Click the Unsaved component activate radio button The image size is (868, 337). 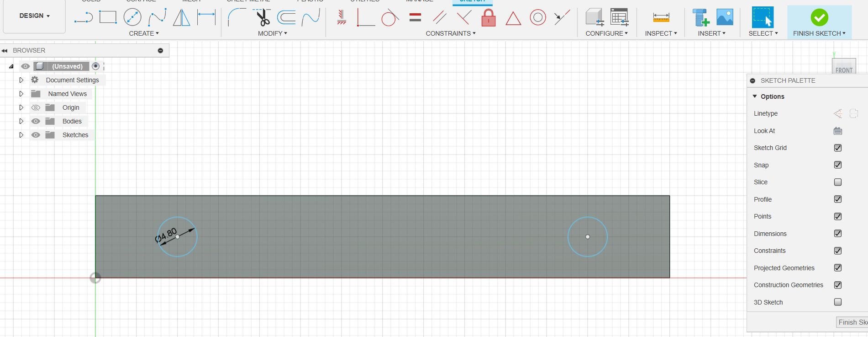click(x=95, y=66)
